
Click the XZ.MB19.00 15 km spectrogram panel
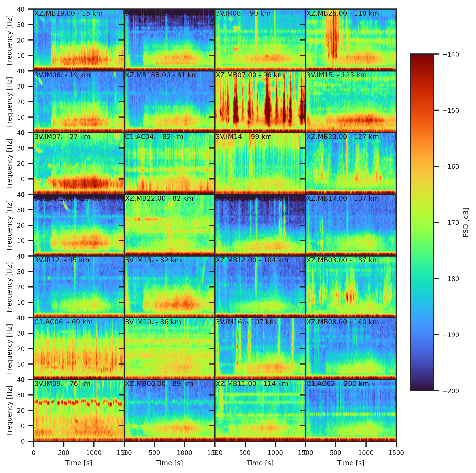pyautogui.click(x=79, y=40)
